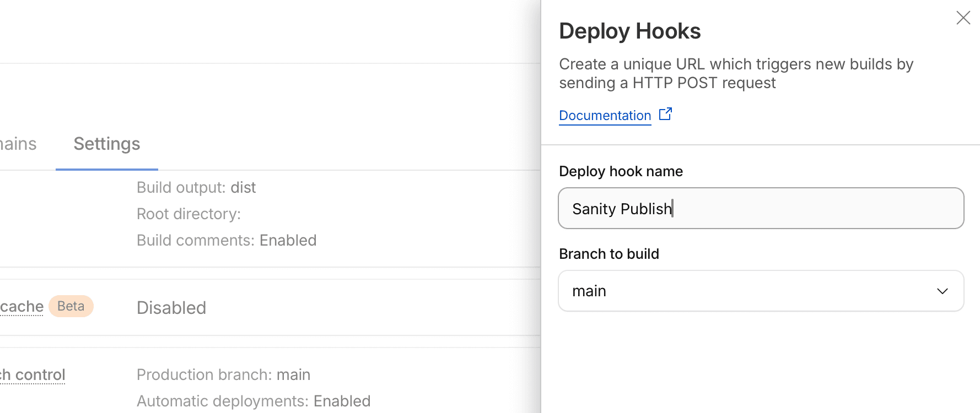The height and width of the screenshot is (413, 980).
Task: Open the Branch to build dropdown
Action: point(761,291)
